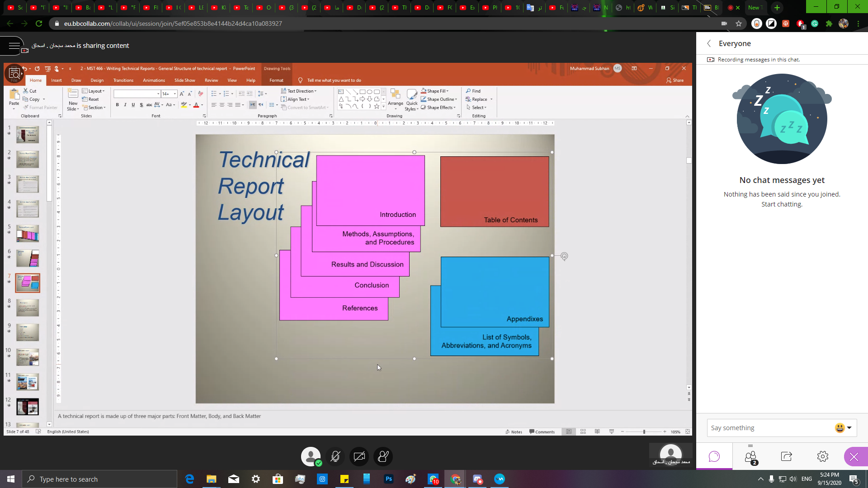Image resolution: width=868 pixels, height=488 pixels.
Task: Show hidden system tray icons
Action: (761, 479)
